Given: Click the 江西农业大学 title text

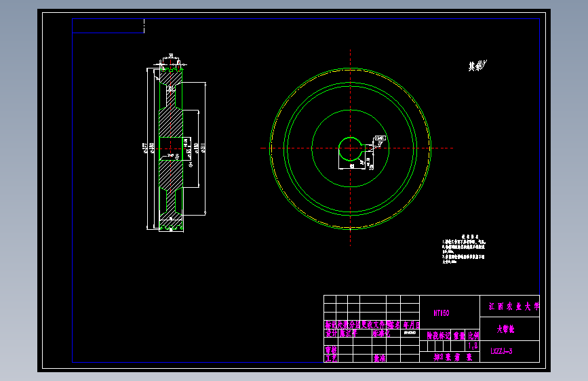Looking at the screenshot, I should 514,306.
